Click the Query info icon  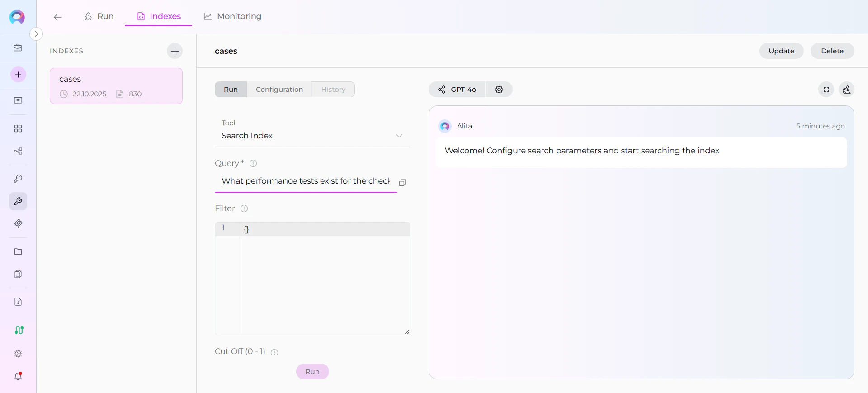click(x=253, y=163)
